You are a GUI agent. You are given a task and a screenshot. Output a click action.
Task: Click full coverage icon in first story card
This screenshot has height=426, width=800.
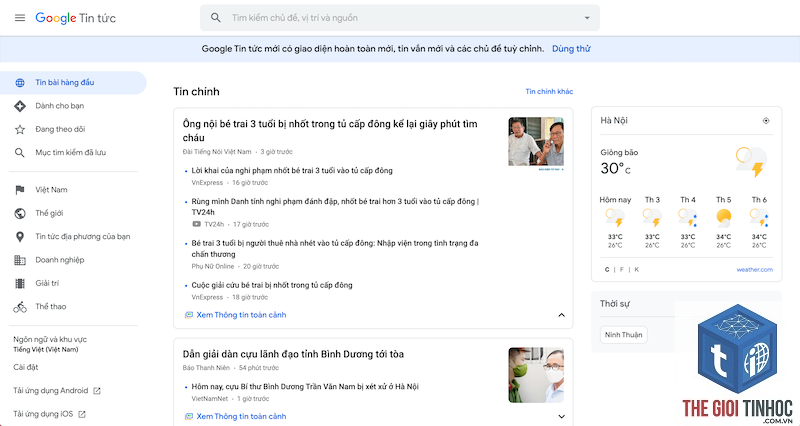[x=188, y=315]
